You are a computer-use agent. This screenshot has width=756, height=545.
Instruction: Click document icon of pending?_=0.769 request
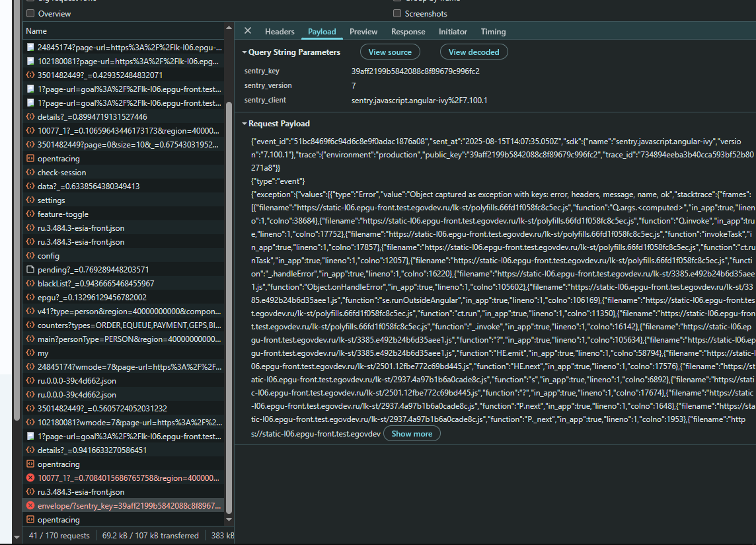pyautogui.click(x=30, y=269)
